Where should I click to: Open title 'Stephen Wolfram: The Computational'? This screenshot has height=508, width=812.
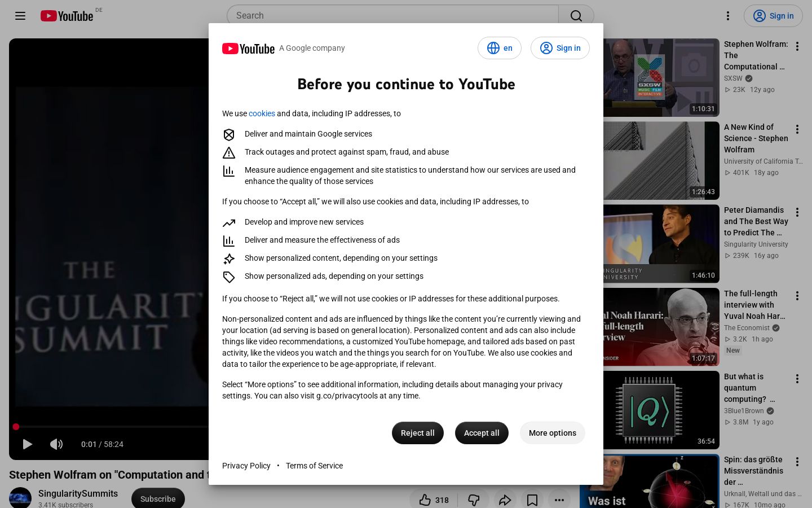756,55
